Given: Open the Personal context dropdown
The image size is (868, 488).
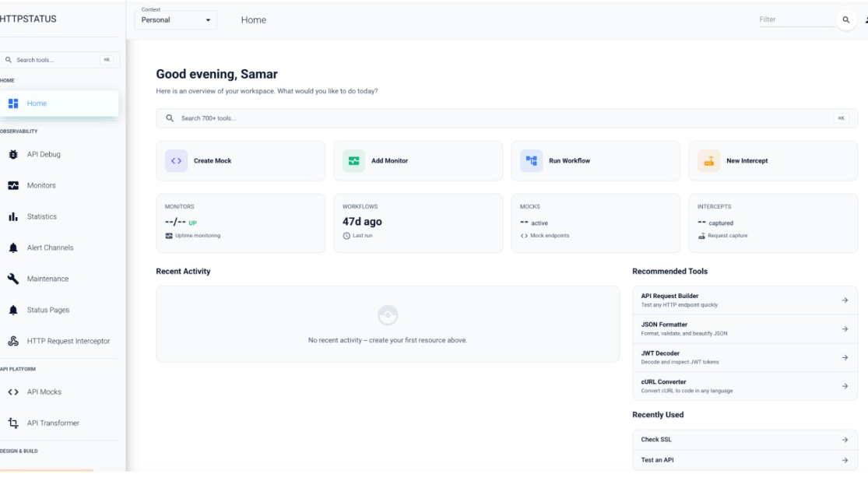Looking at the screenshot, I should tap(176, 19).
